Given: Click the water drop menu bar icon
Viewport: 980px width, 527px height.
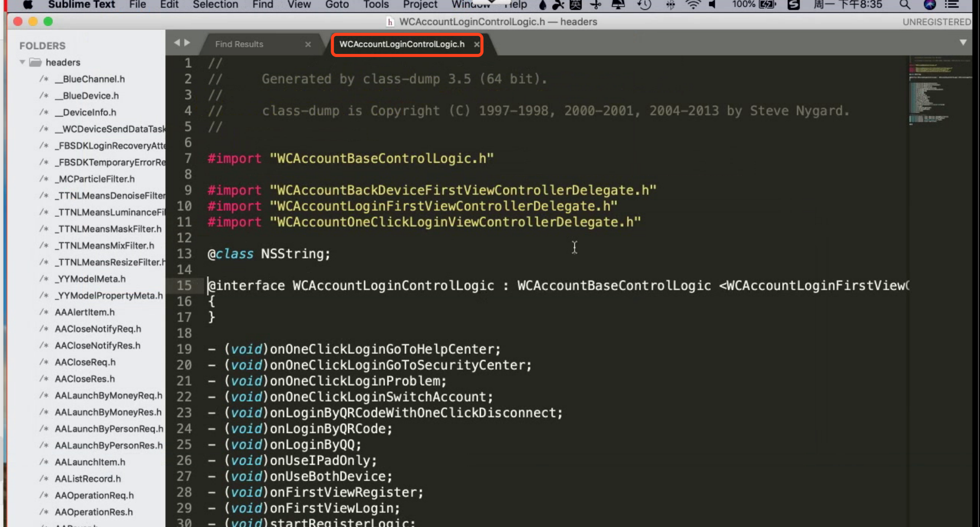Looking at the screenshot, I should coord(542,5).
